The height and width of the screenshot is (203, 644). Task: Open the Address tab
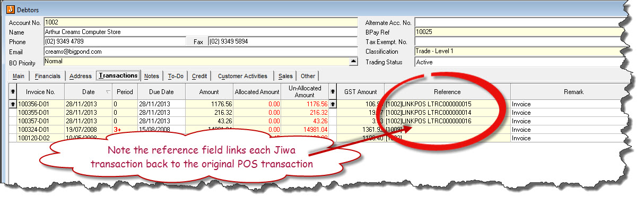click(x=81, y=76)
